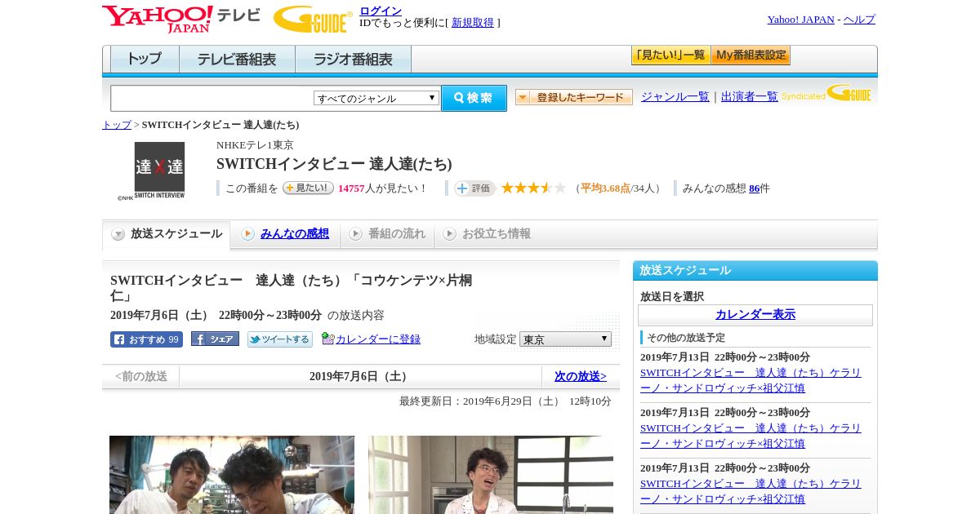Open the 出演者一覧 link
Image resolution: width=980 pixels, height=514 pixels.
click(x=749, y=96)
